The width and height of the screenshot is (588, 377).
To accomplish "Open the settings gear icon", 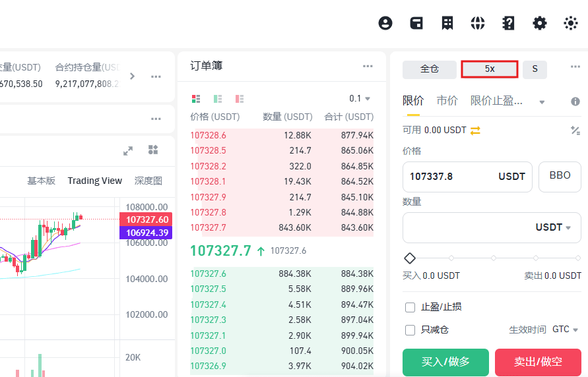I will pyautogui.click(x=540, y=23).
